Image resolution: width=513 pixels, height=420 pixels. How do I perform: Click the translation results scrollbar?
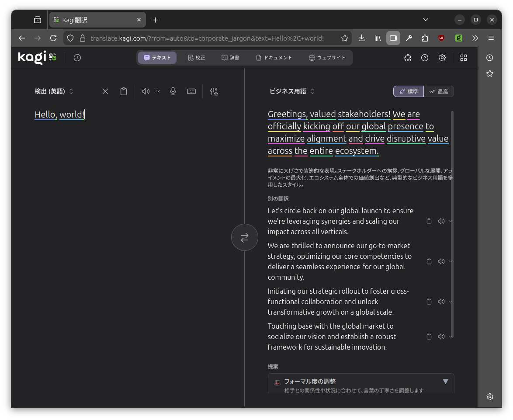(452, 219)
